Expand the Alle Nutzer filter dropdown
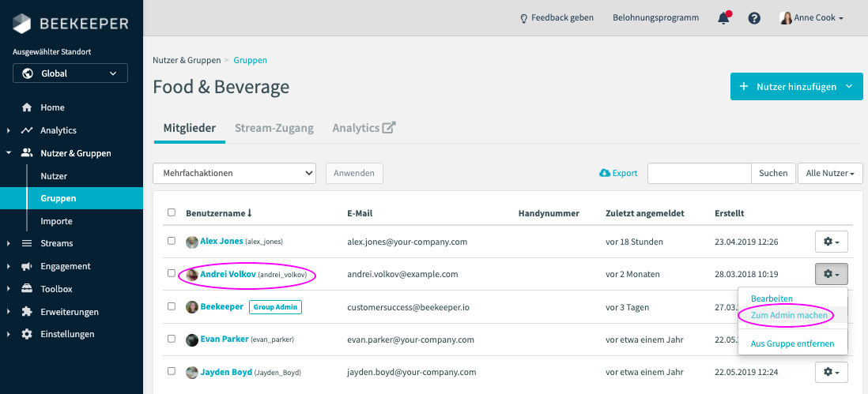 (829, 173)
